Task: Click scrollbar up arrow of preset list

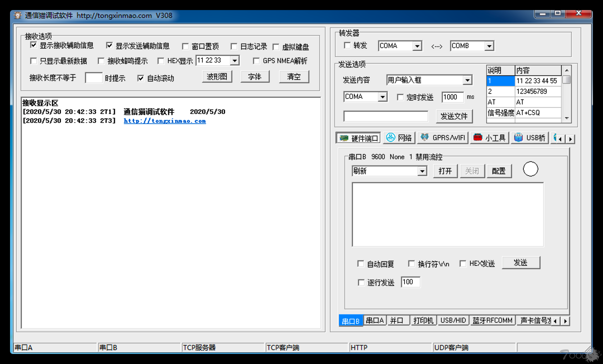Action: 567,70
